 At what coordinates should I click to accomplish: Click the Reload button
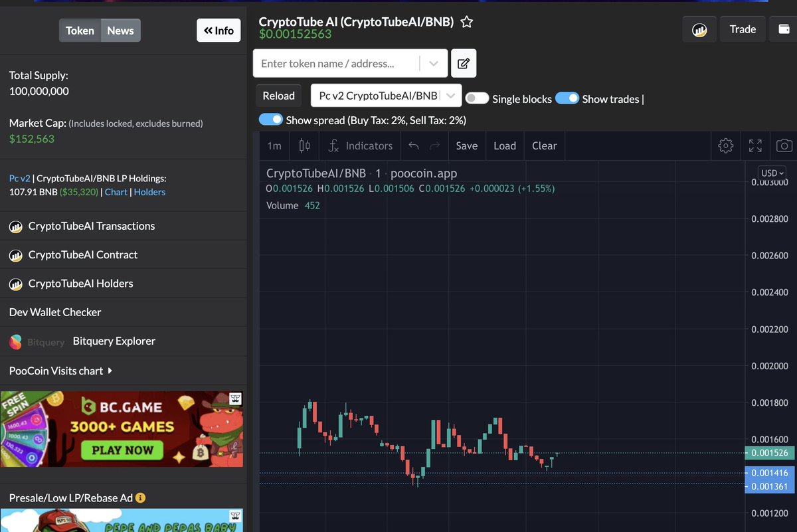click(278, 96)
